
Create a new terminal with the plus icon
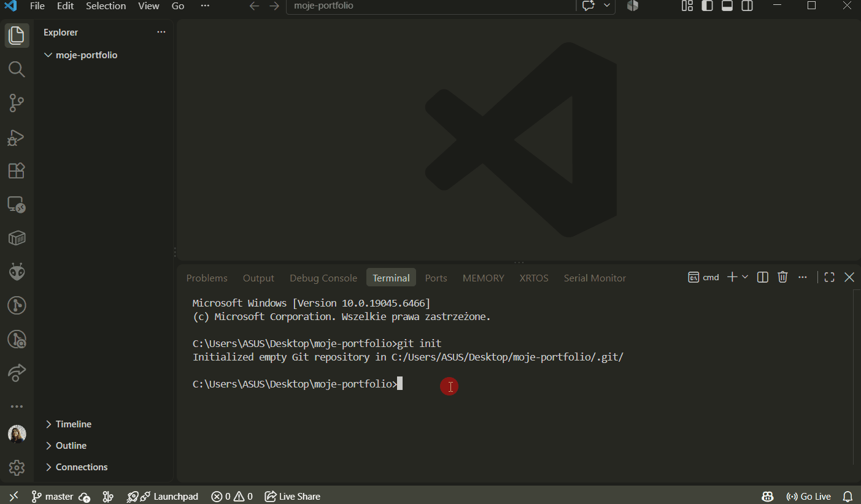732,277
